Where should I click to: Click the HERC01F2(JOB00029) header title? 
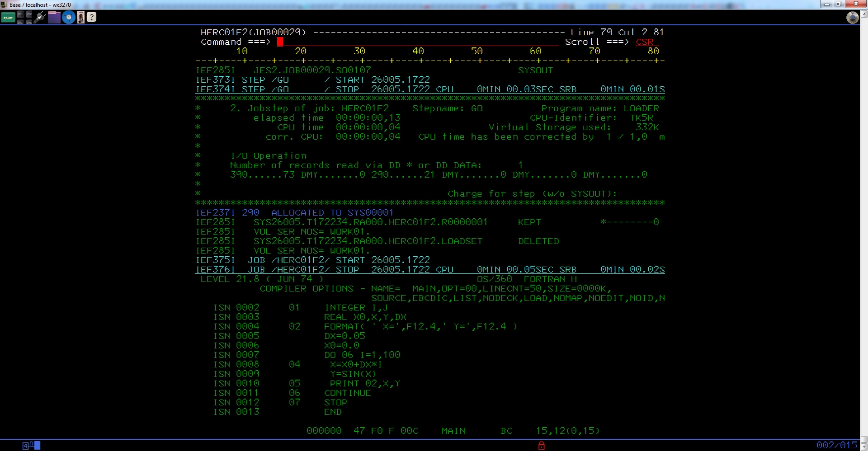[253, 32]
